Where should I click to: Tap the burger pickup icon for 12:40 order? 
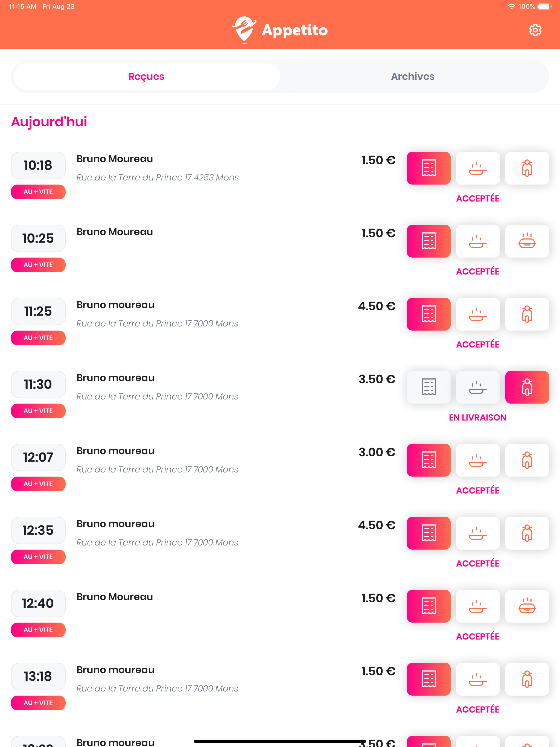click(x=527, y=606)
